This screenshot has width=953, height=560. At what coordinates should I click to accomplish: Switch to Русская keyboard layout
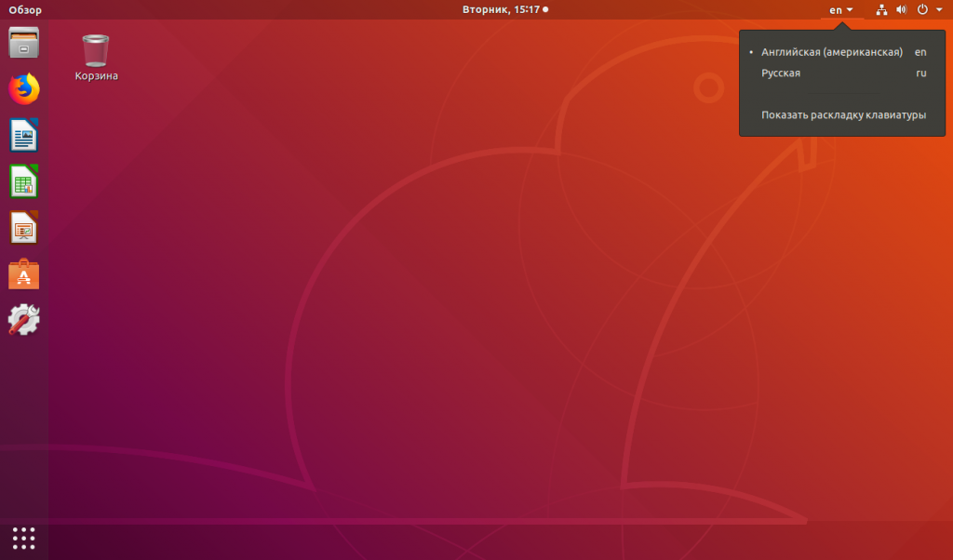(x=782, y=73)
